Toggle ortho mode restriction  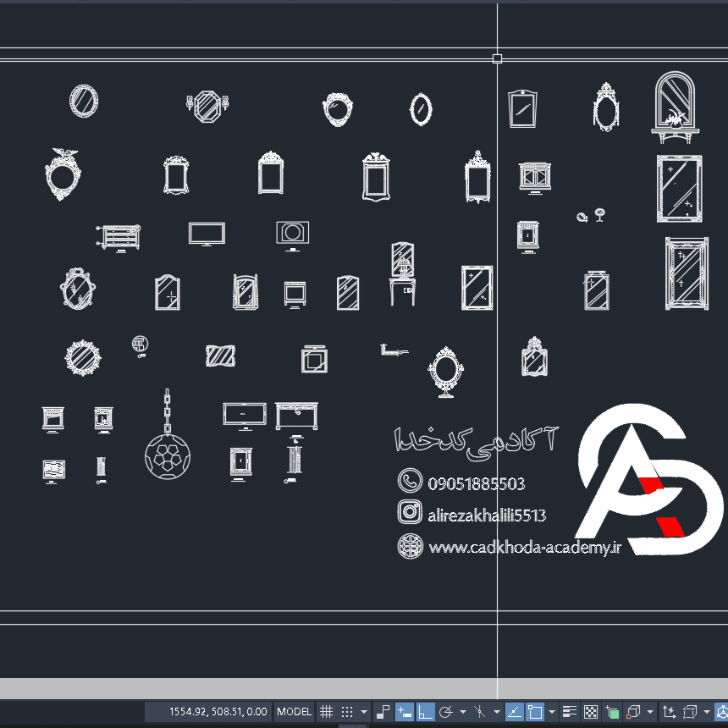425,711
